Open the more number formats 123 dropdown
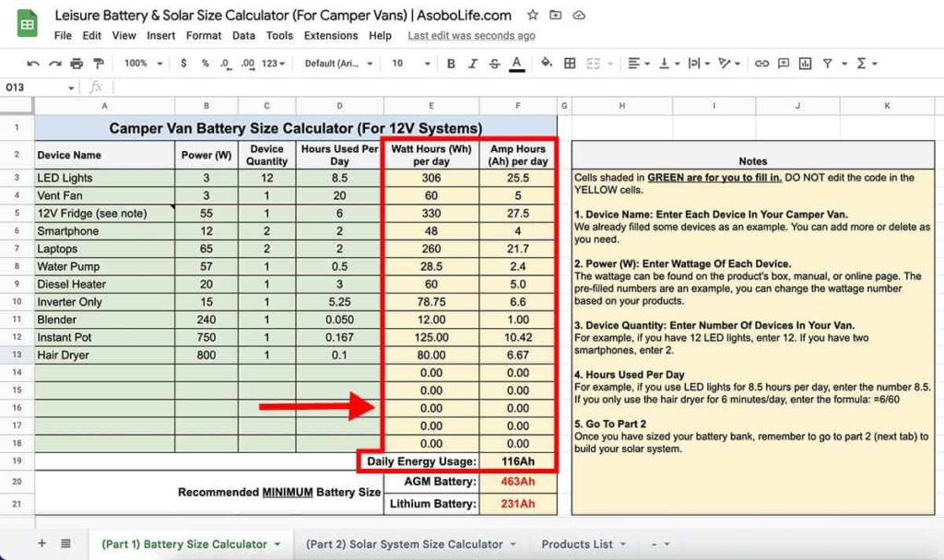Image resolution: width=944 pixels, height=560 pixels. [273, 64]
